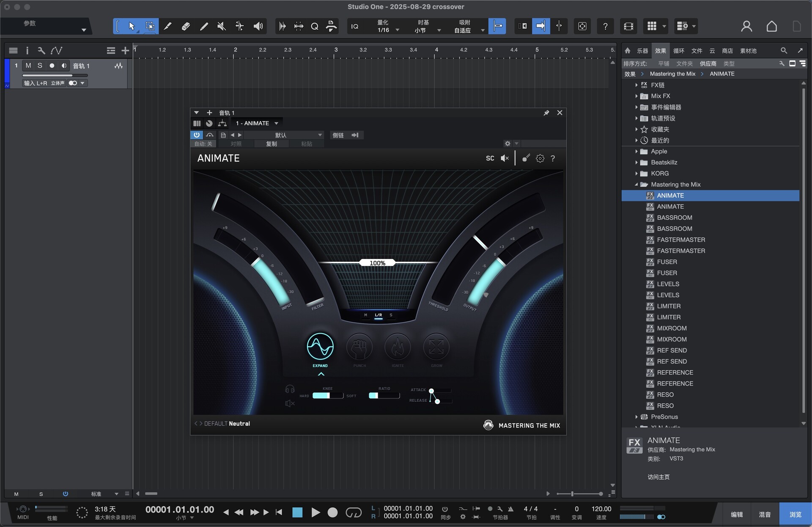812x527 pixels.
Task: Select the PUNCH mode icon
Action: [359, 347]
